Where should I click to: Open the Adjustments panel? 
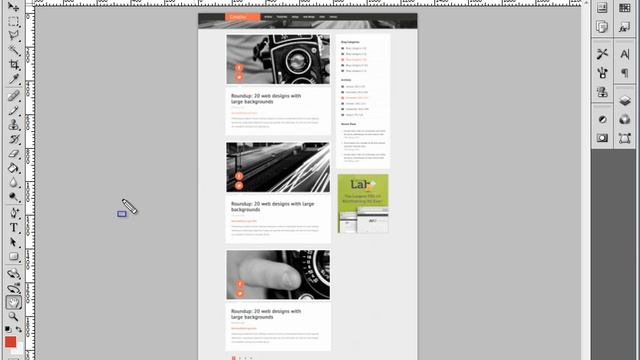[602, 119]
